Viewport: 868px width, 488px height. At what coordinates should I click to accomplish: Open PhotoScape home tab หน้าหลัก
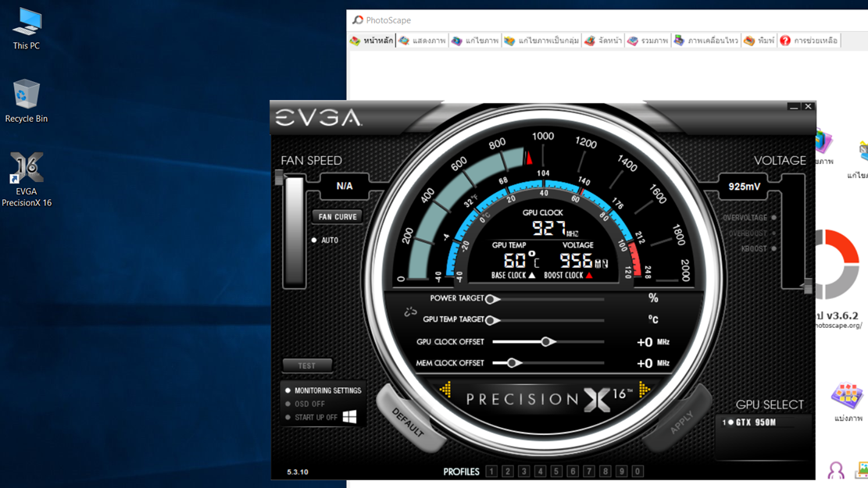(371, 41)
